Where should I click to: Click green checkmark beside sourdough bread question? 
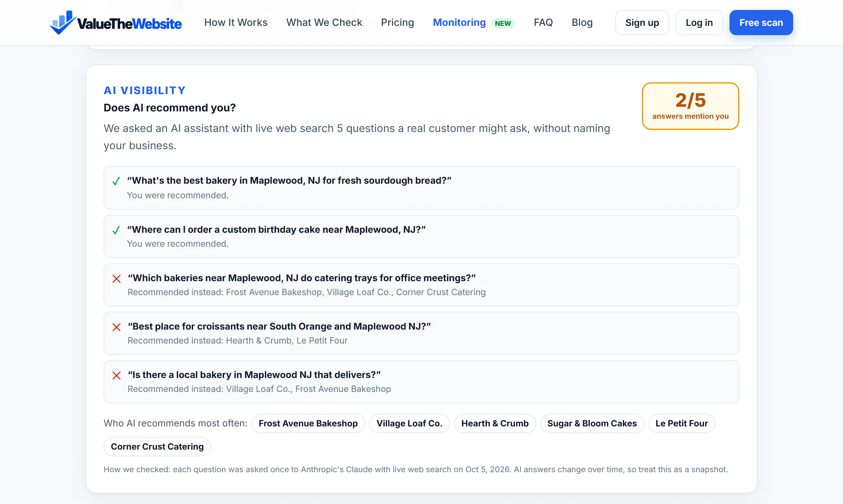pyautogui.click(x=116, y=181)
